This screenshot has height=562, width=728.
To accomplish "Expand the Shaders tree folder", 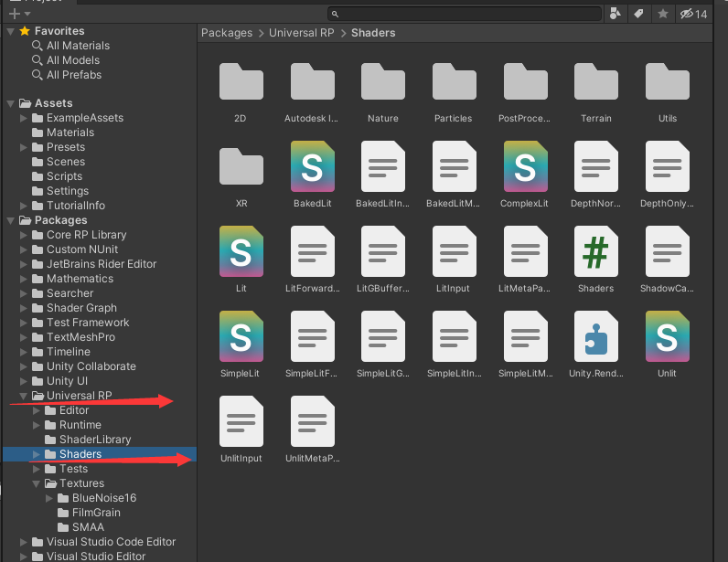I will (37, 454).
